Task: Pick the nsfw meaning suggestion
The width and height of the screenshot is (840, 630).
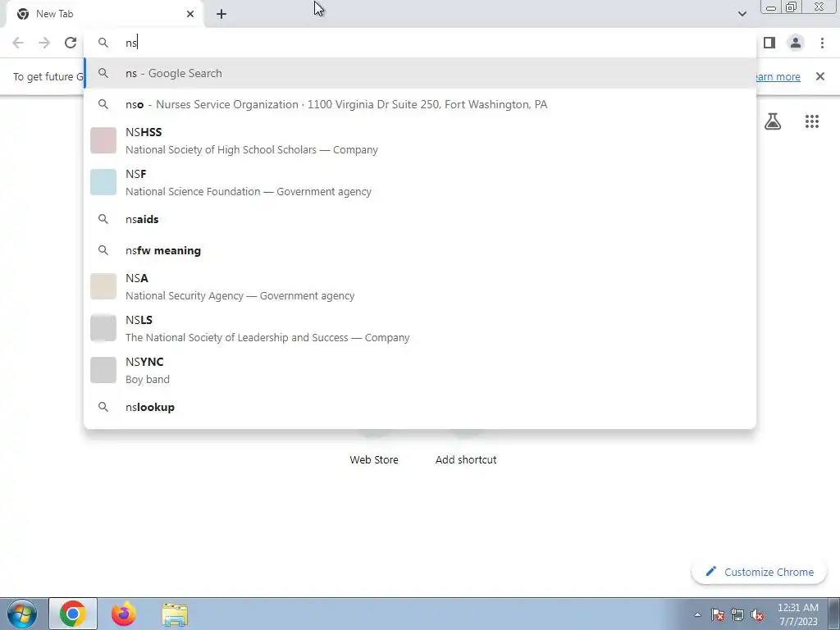Action: pyautogui.click(x=420, y=250)
